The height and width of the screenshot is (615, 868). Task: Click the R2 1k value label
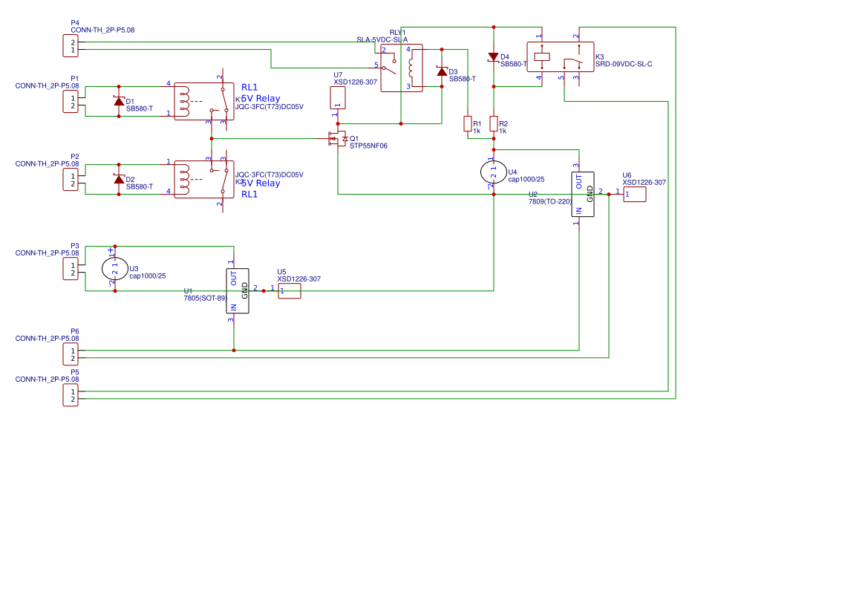coord(503,131)
